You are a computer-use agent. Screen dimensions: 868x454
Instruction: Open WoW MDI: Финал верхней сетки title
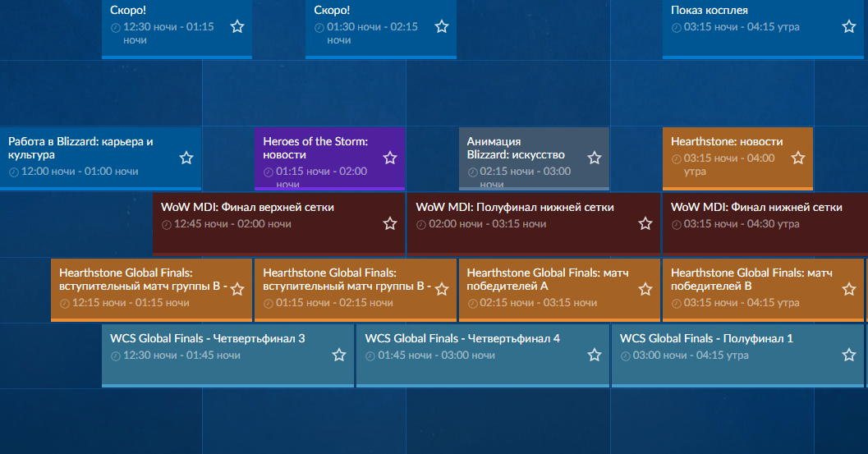pos(247,207)
